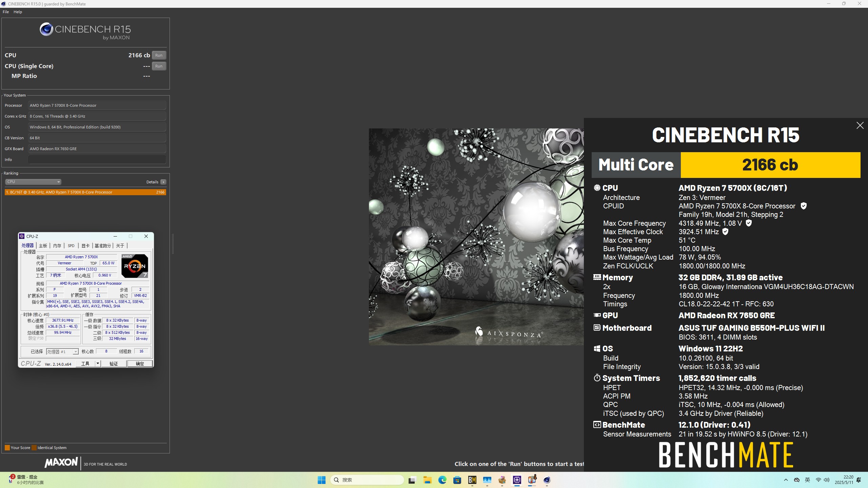Open the Ranking CPU dropdown
This screenshot has width=868, height=488.
[33, 182]
